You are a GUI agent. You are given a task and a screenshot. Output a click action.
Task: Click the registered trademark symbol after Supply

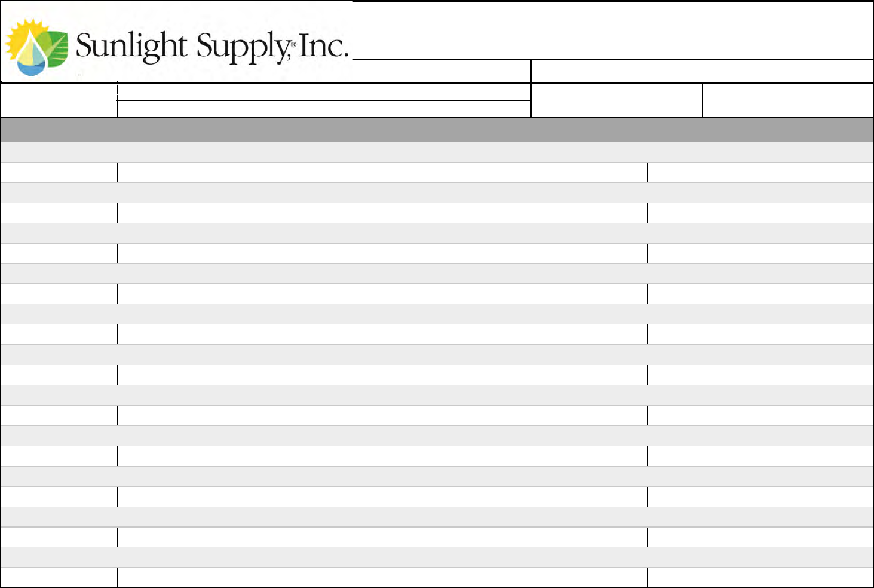tap(293, 45)
